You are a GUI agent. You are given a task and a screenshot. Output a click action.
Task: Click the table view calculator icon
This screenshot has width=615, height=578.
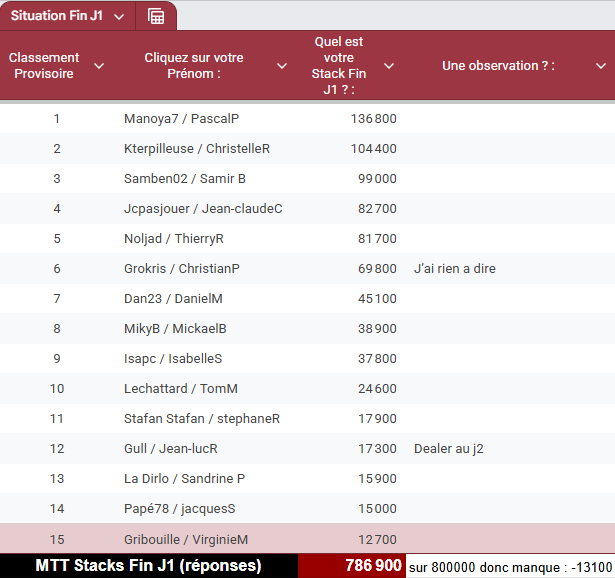(x=156, y=16)
